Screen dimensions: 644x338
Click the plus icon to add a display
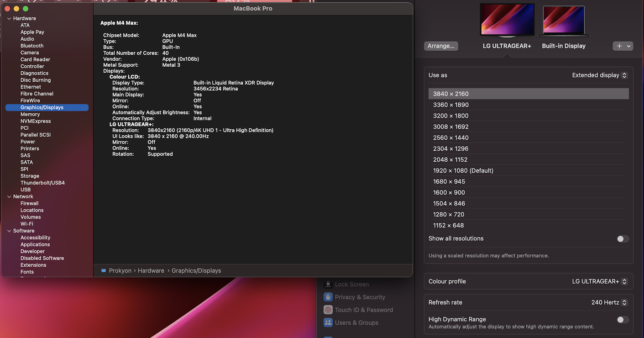619,46
